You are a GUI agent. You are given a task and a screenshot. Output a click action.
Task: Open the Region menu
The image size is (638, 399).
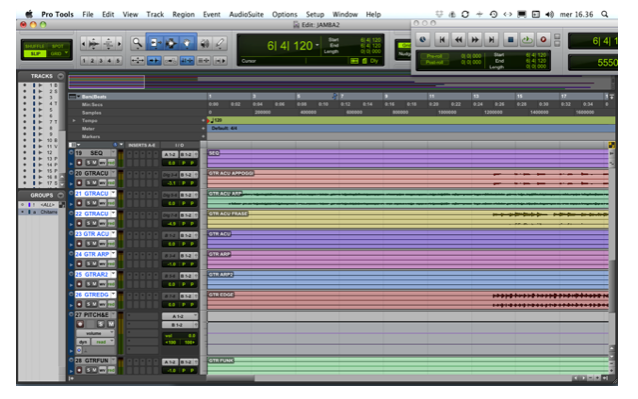[x=183, y=14]
